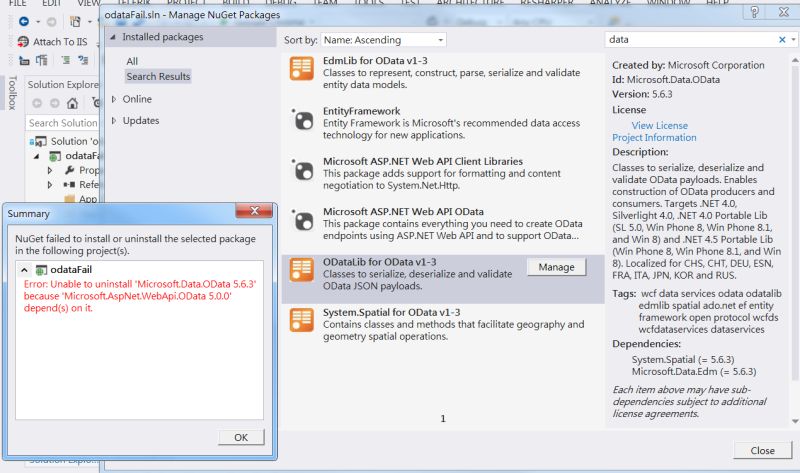The width and height of the screenshot is (800, 473).
Task: Select System.Spatial for OData v1-3 package
Action: (443, 324)
